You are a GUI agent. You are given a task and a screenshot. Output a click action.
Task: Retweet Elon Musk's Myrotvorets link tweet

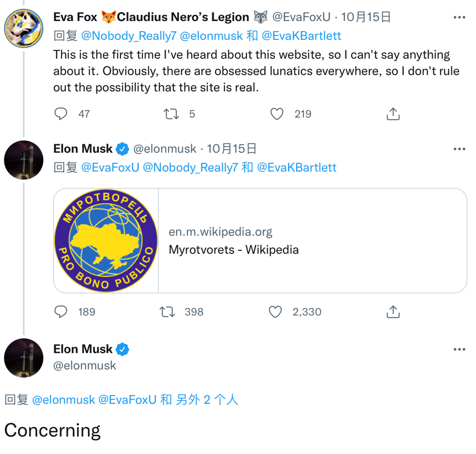click(x=167, y=311)
